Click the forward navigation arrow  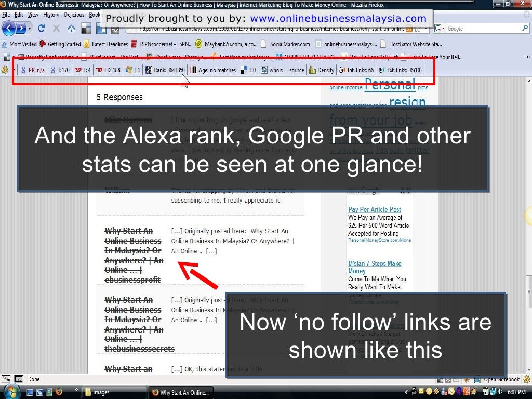[x=21, y=29]
